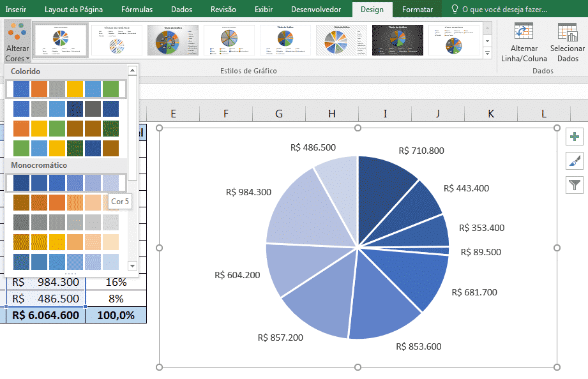Choose the orange monochromatic color palette row
The image size is (588, 379).
[66, 203]
